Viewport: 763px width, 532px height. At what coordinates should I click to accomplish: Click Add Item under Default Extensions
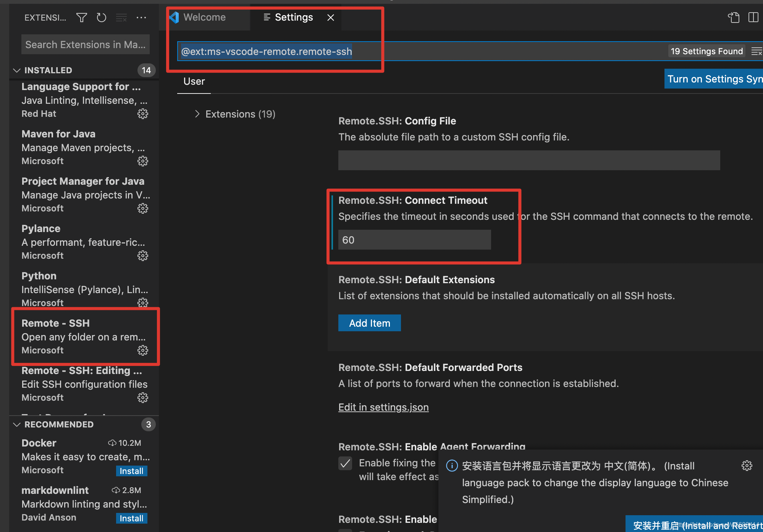pos(370,323)
